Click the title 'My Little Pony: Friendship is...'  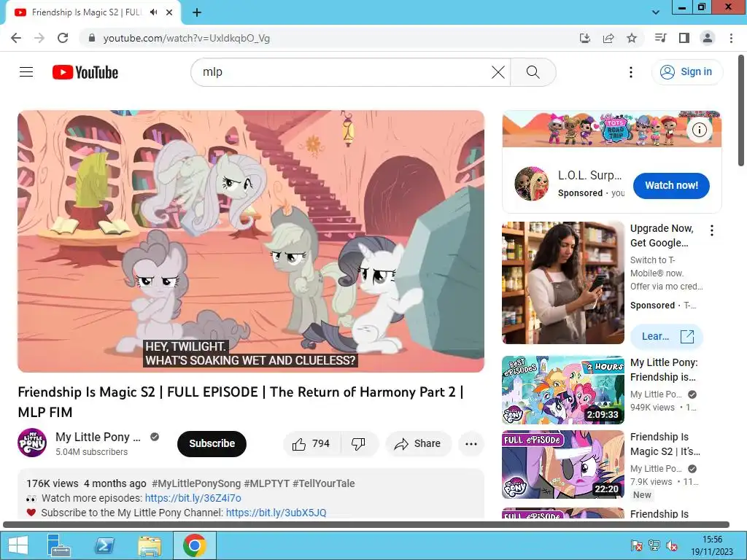[664, 370]
